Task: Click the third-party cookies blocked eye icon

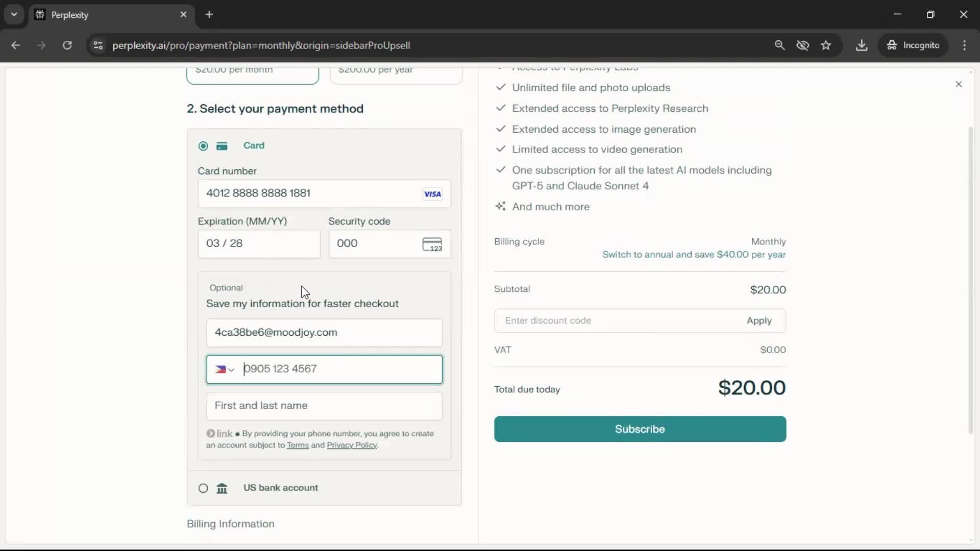Action: click(802, 45)
